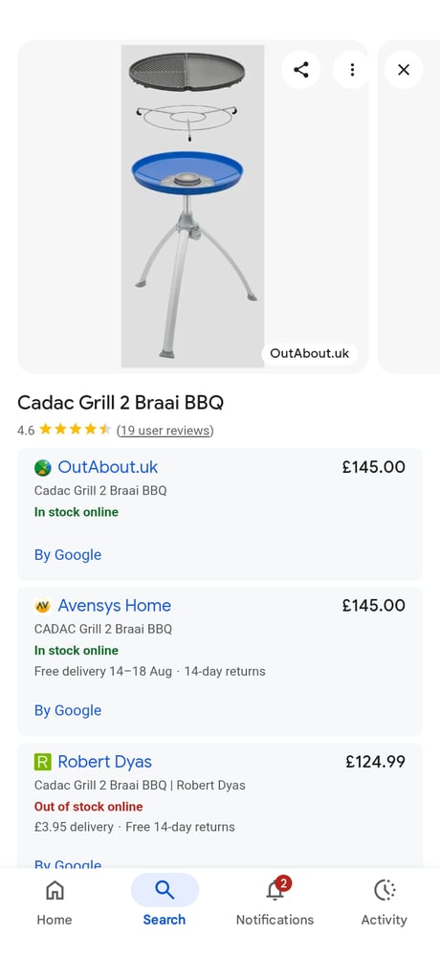Viewport: 440px width, 980px height.
Task: Switch to the Activity tab
Action: [x=384, y=902]
